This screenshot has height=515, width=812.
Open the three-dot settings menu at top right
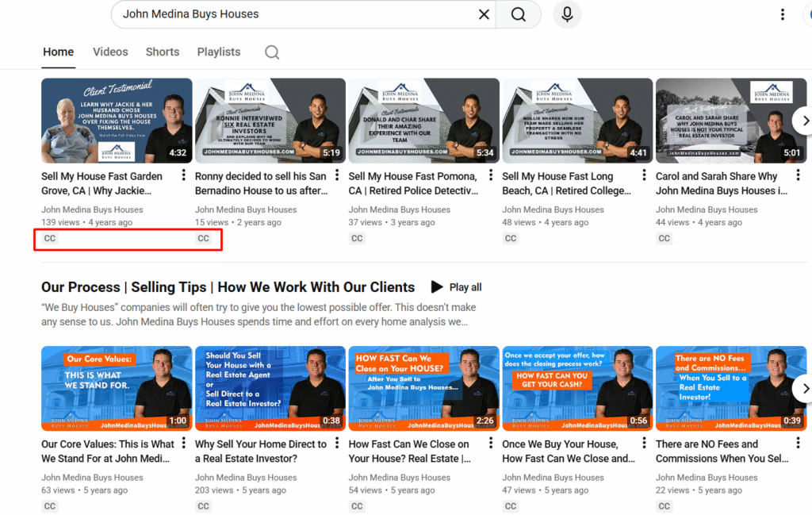point(782,14)
